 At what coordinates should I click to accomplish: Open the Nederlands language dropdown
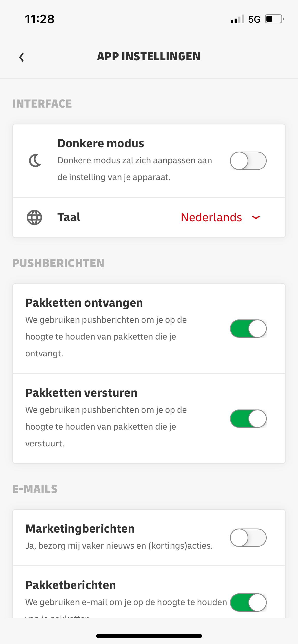tap(211, 217)
